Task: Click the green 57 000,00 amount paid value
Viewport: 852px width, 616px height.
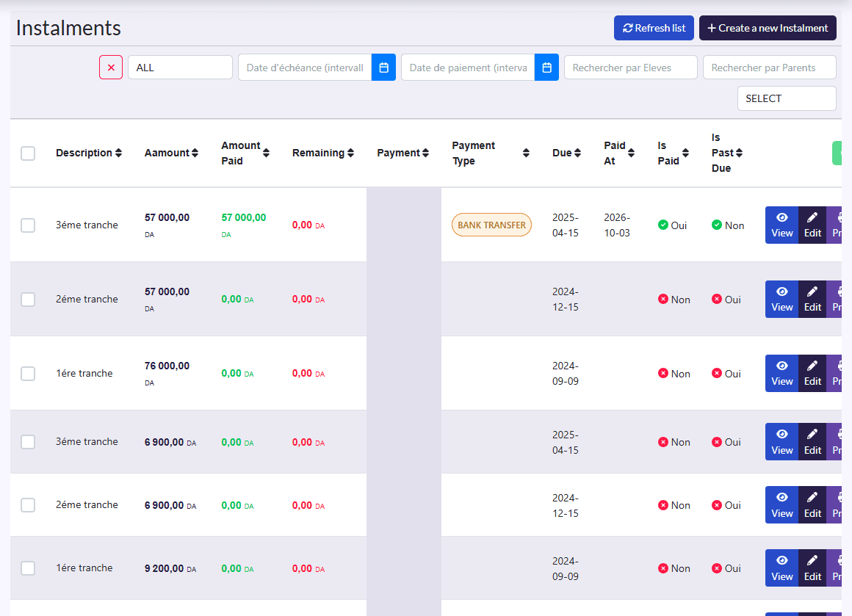Action: pyautogui.click(x=243, y=218)
